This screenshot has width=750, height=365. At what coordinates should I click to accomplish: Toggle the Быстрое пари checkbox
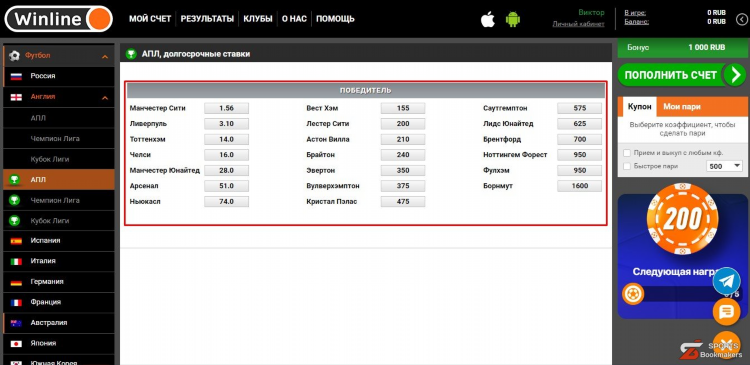pyautogui.click(x=627, y=166)
